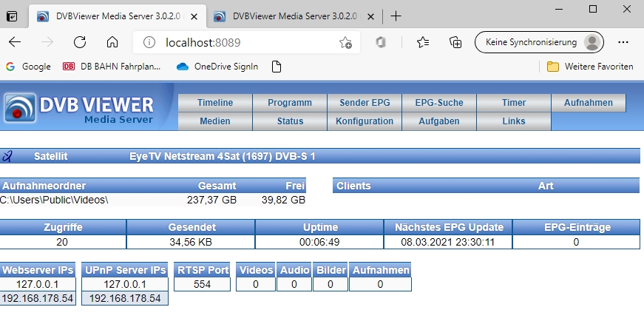This screenshot has height=324, width=644.
Task: Click the satellite dish icon
Action: pos(8,156)
